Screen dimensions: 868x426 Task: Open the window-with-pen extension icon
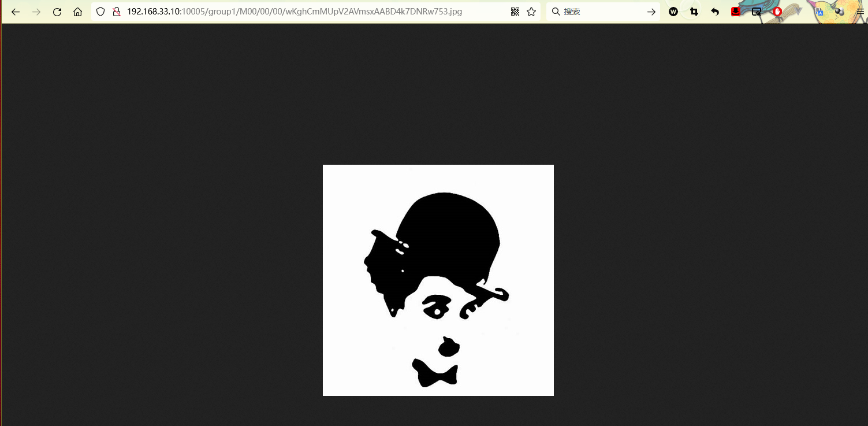757,12
